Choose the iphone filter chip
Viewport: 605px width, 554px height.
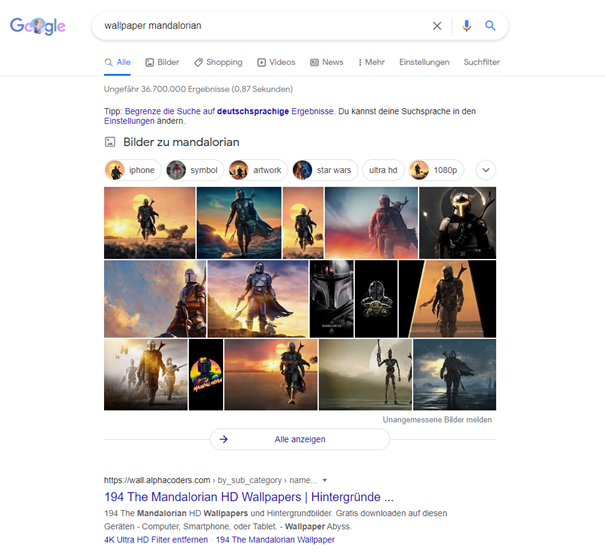(133, 170)
